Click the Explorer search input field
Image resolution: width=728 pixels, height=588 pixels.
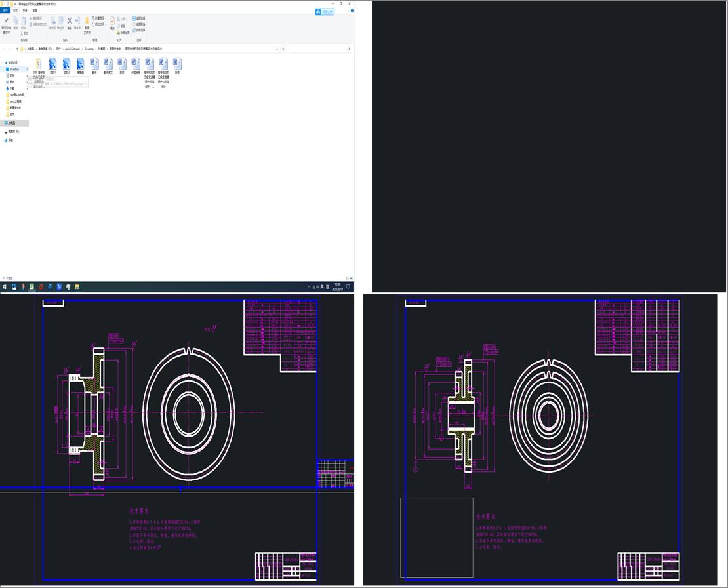320,49
